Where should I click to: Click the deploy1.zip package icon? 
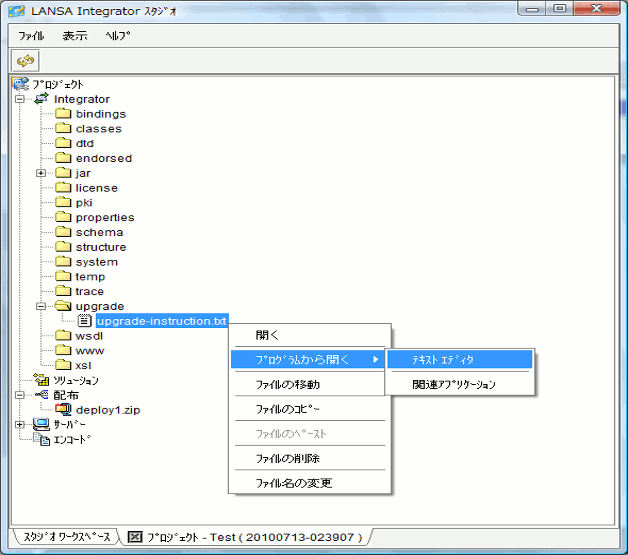tap(63, 410)
